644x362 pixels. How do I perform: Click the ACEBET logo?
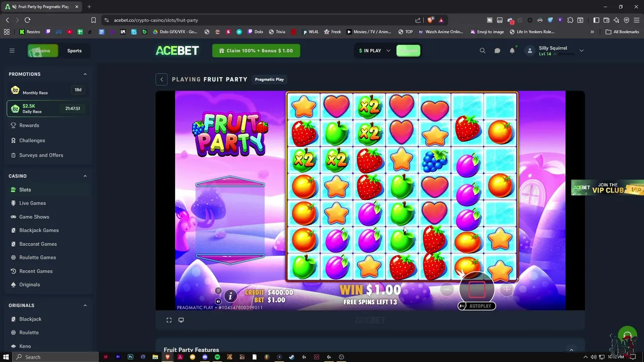pos(177,50)
